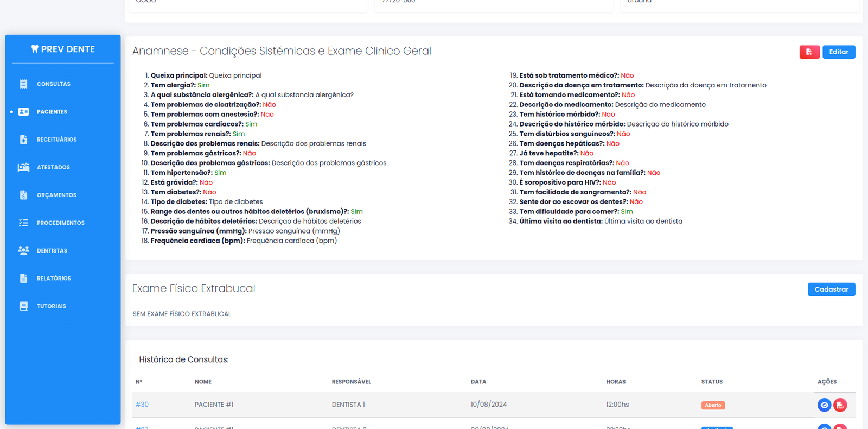Screen dimensions: 868x429
Task: Click the Procedimentos checklist icon
Action: pyautogui.click(x=23, y=223)
